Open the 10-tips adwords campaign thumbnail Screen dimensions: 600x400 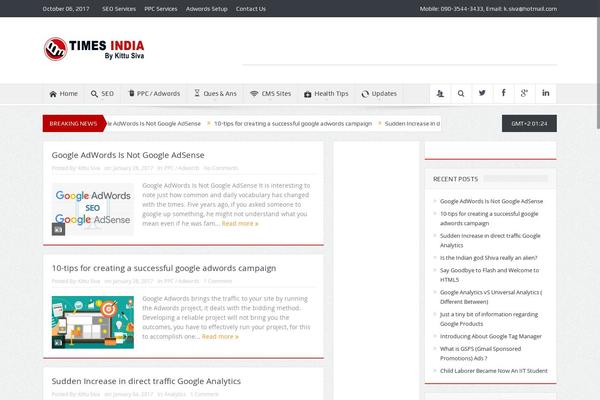(93, 322)
